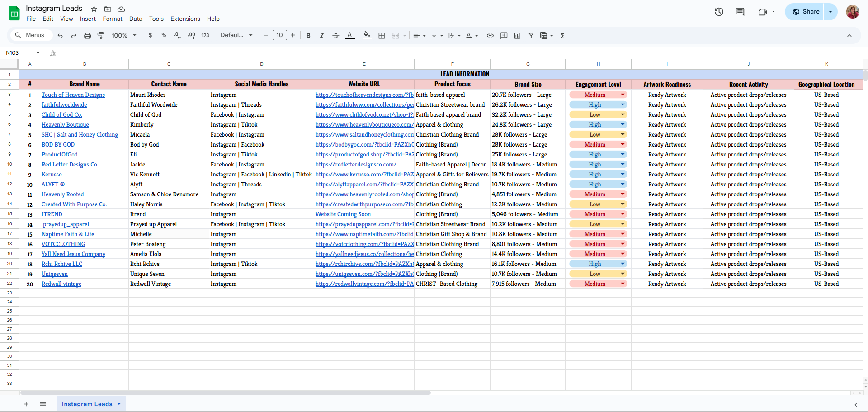Open the Share options dropdown arrow
Screen dimensions: 868x412
coord(830,12)
